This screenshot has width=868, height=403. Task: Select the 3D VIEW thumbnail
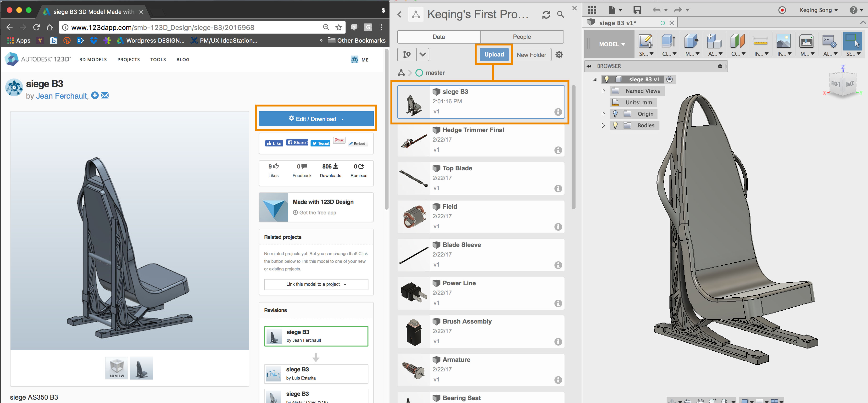[x=117, y=368]
